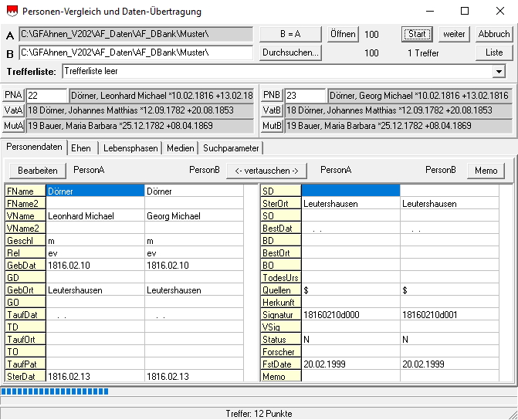518x420 pixels.
Task: Click the Geschl row header
Action: pyautogui.click(x=25, y=241)
